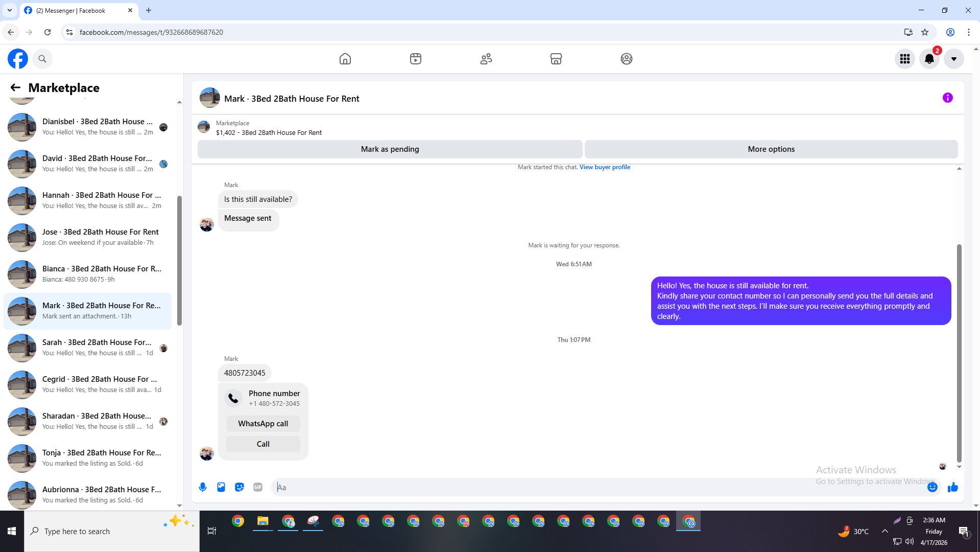The image size is (980, 552).
Task: Open the Dianisbel conversation
Action: tap(87, 127)
